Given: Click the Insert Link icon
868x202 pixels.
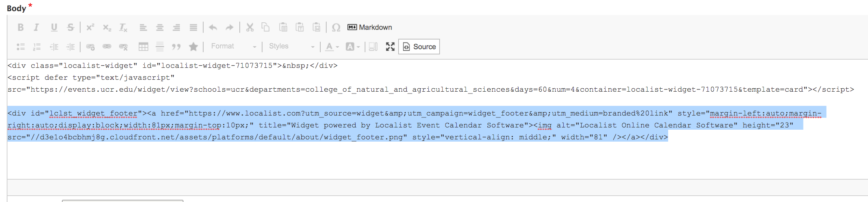Looking at the screenshot, I should tap(90, 47).
